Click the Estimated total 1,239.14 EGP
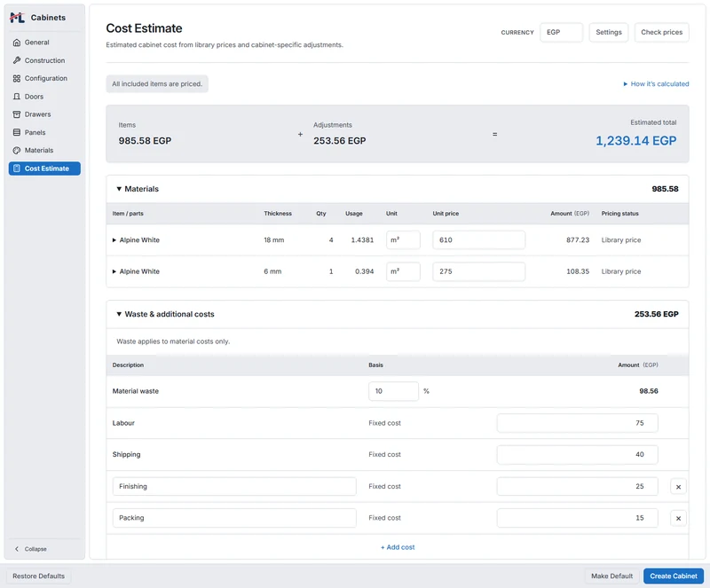This screenshot has height=588, width=710. (x=635, y=141)
